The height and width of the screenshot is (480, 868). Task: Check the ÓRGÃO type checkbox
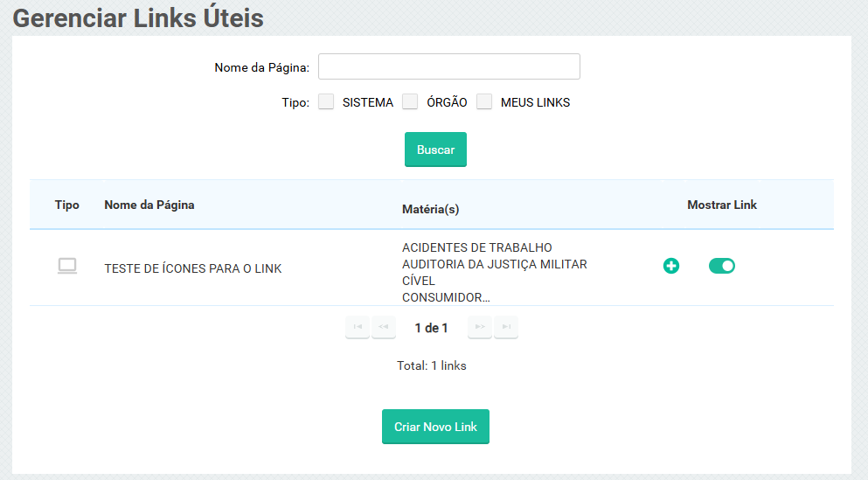(410, 101)
